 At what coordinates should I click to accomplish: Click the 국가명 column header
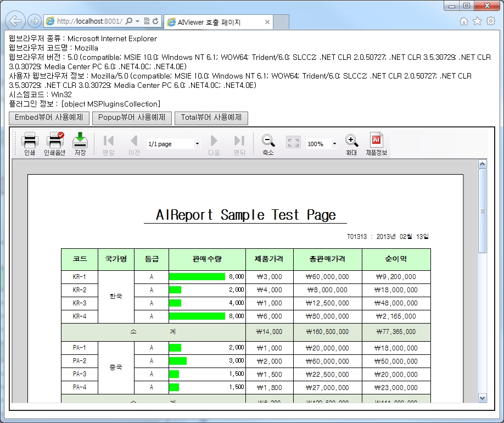(x=116, y=259)
